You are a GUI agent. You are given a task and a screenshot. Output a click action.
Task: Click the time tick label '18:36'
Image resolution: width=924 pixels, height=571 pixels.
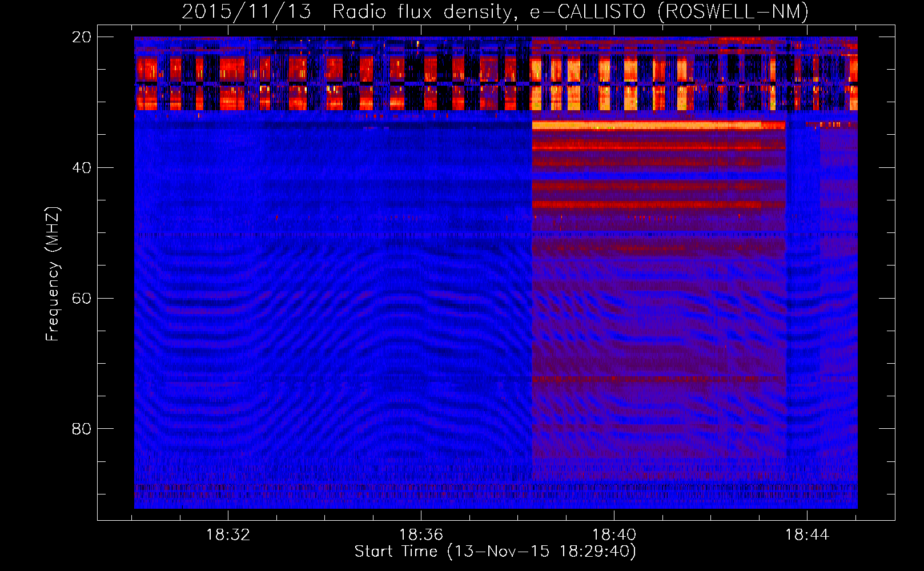421,535
